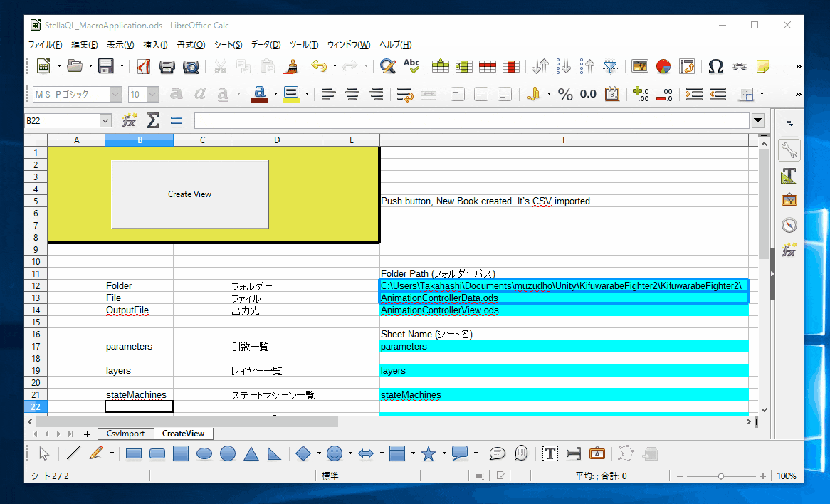Click the Clone Formatting paintbrush icon

(x=290, y=66)
